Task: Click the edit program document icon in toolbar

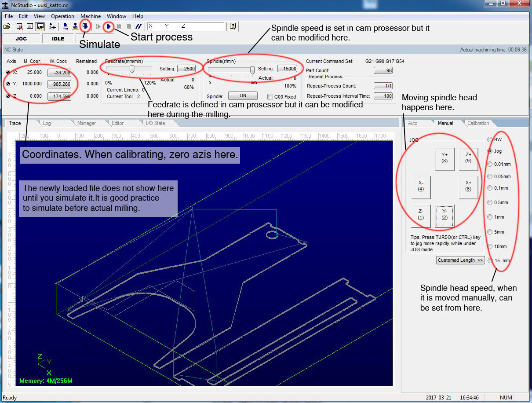Action: 30,26
